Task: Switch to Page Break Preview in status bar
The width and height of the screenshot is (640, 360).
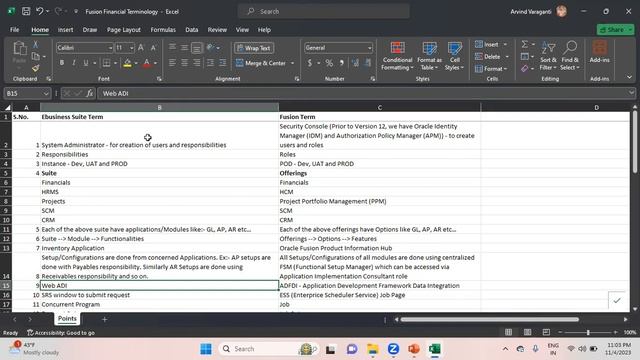Action: click(546, 332)
